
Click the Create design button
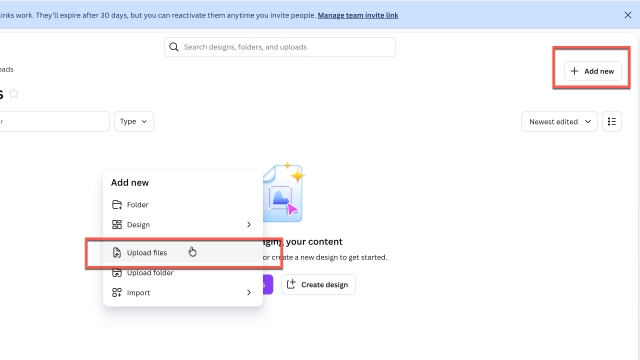click(x=318, y=284)
